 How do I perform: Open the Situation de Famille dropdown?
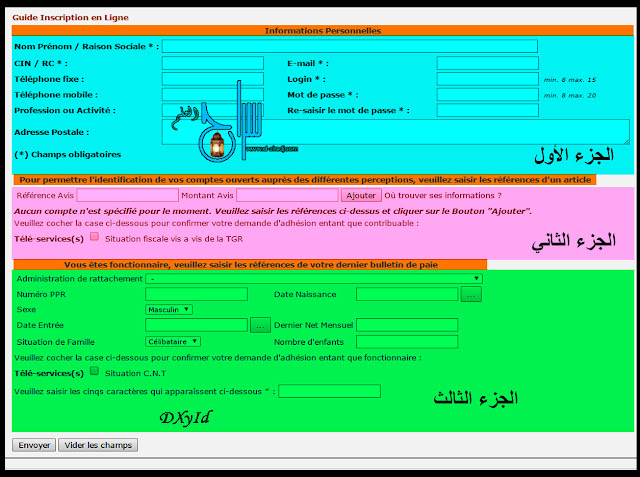coord(173,341)
